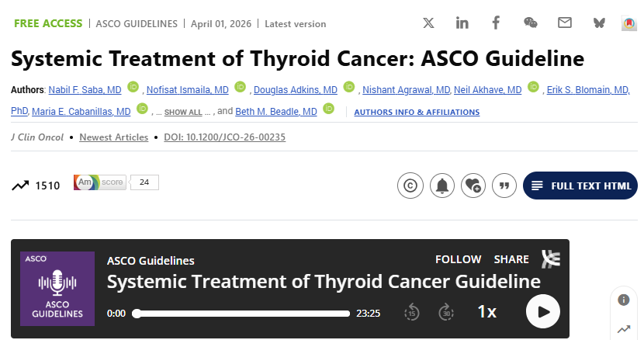
Task: Share article on LinkedIn
Action: click(462, 23)
